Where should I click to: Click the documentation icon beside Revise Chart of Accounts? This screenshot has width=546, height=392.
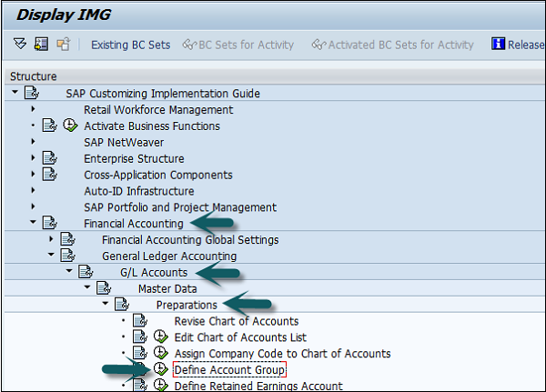click(139, 320)
